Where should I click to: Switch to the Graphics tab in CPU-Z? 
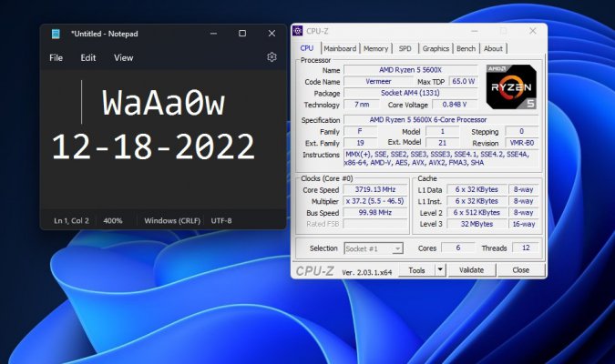[436, 48]
